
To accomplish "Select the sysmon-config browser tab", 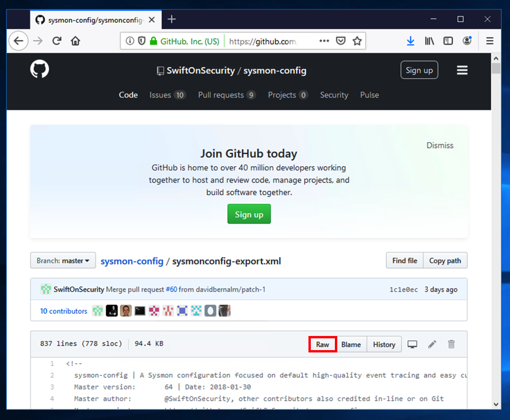I will [x=96, y=20].
